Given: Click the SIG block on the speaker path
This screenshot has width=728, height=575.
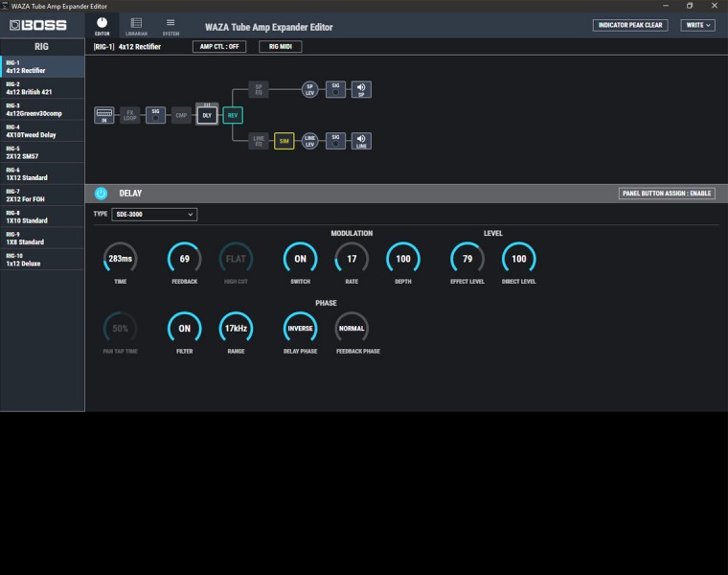Looking at the screenshot, I should pos(335,89).
